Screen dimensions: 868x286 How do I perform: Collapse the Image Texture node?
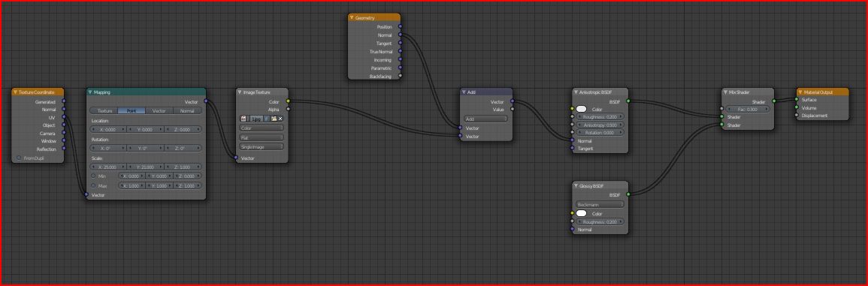240,92
